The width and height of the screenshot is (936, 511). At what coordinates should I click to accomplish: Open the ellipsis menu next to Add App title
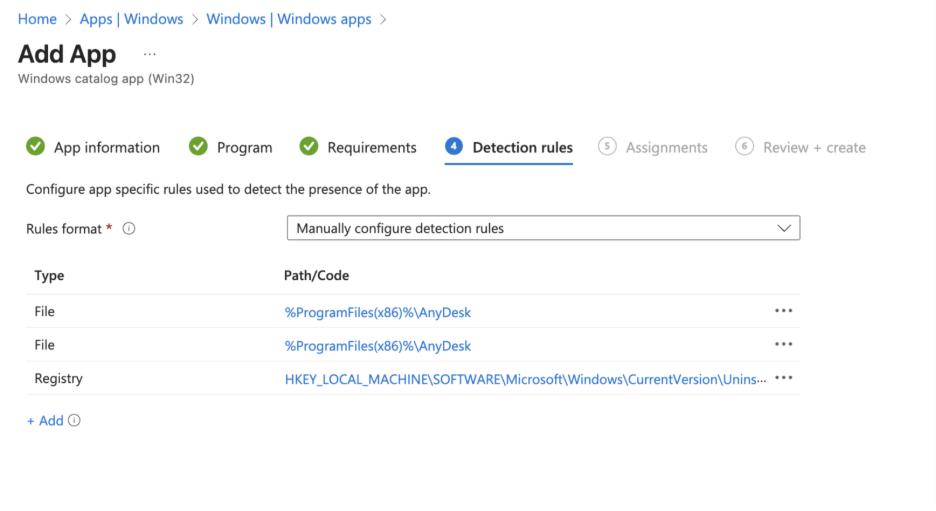150,54
